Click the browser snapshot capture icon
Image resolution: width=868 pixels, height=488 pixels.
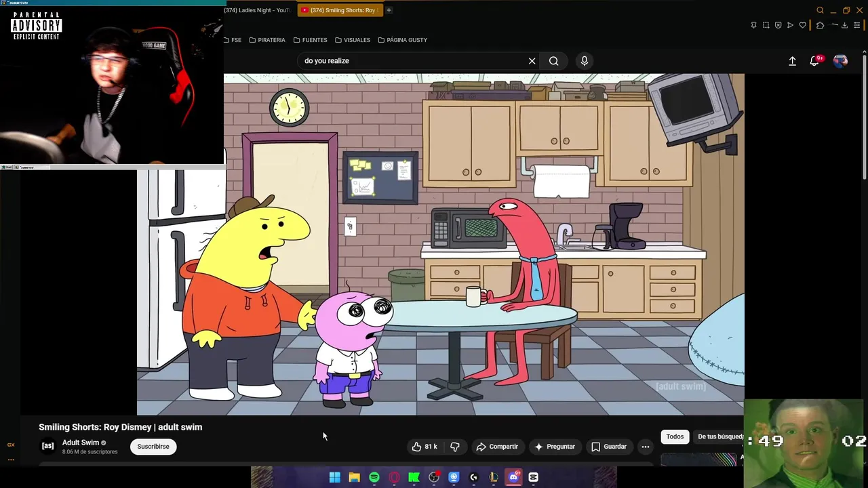coord(766,25)
